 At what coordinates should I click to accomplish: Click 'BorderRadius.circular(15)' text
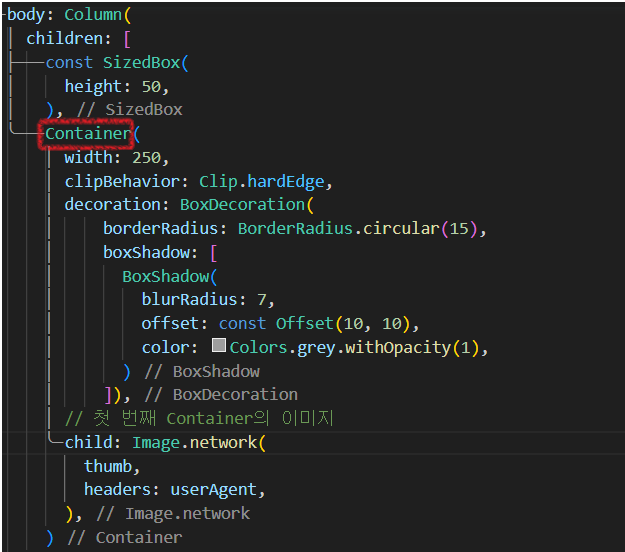click(358, 229)
